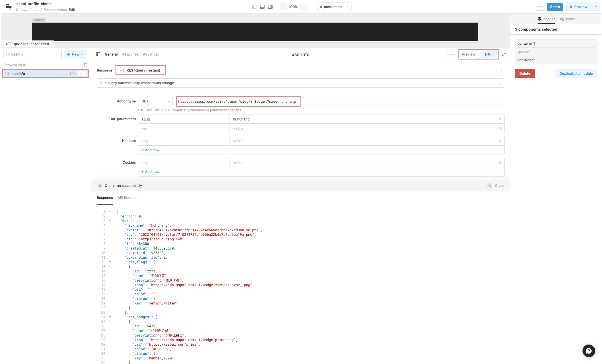Click the request URL input field

pyautogui.click(x=340, y=101)
